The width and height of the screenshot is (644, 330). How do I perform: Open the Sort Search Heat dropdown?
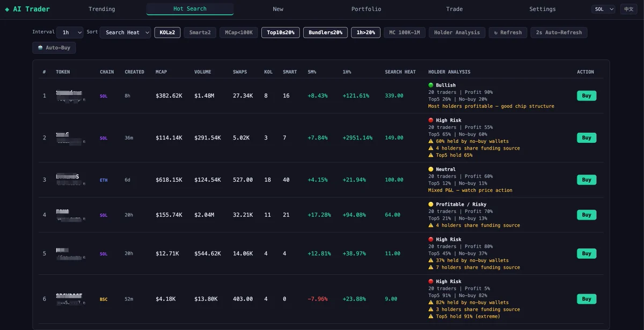(x=125, y=32)
